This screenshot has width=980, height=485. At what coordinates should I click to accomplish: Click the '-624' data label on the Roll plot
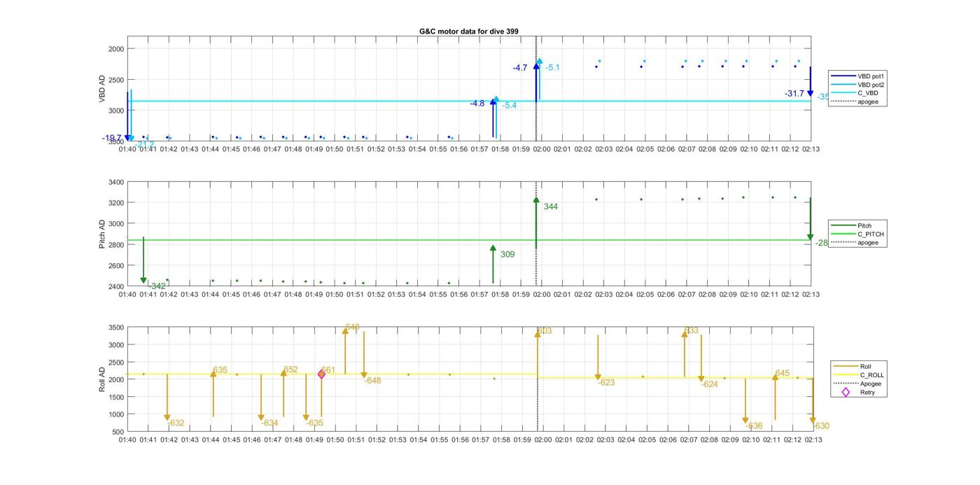point(709,384)
